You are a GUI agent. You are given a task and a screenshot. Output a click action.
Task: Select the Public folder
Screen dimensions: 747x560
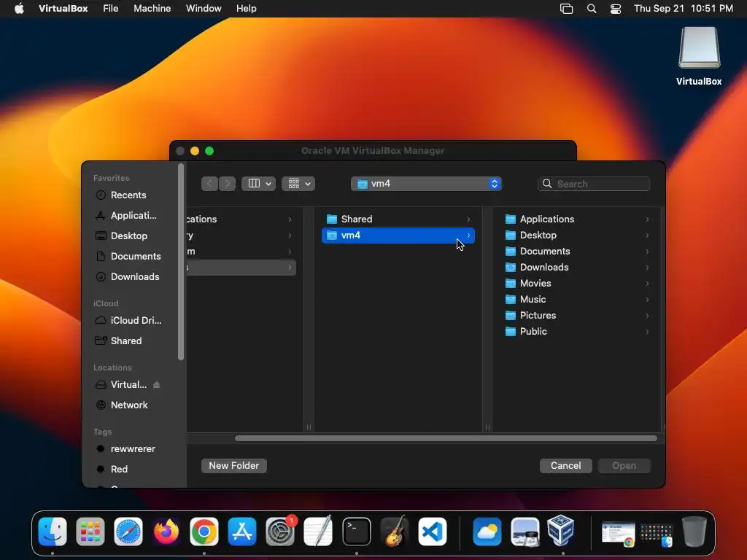tap(576, 332)
